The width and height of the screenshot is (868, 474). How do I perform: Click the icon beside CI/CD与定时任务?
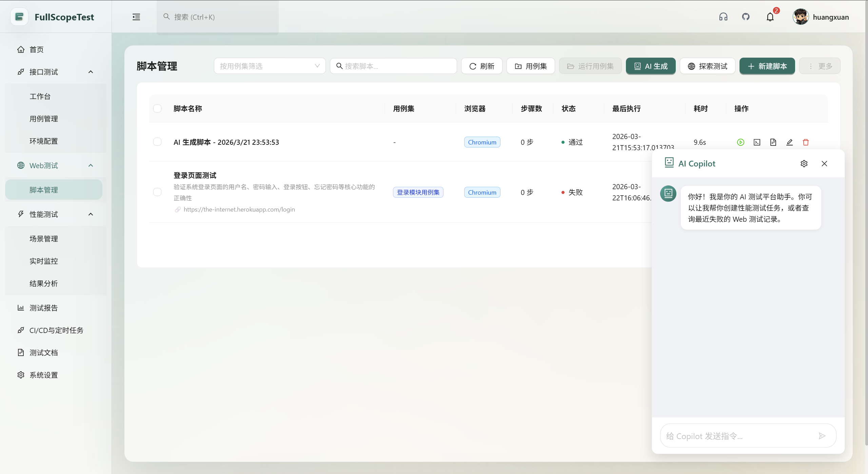point(21,330)
